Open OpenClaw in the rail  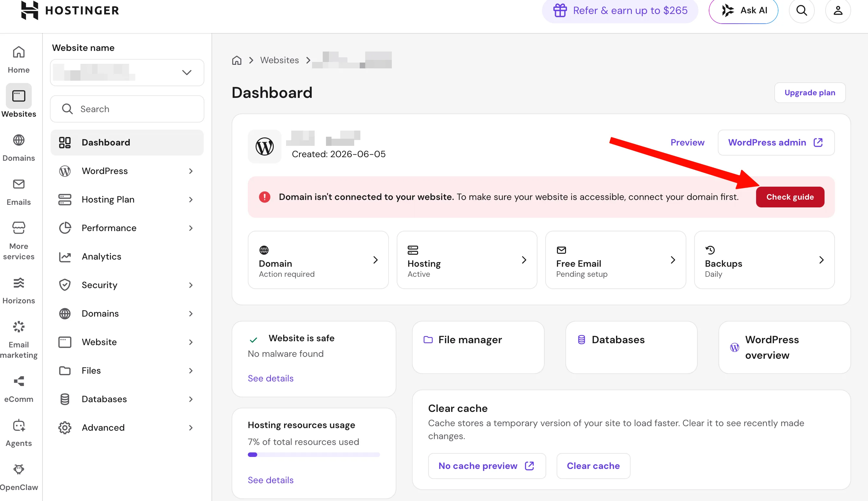[x=18, y=478]
